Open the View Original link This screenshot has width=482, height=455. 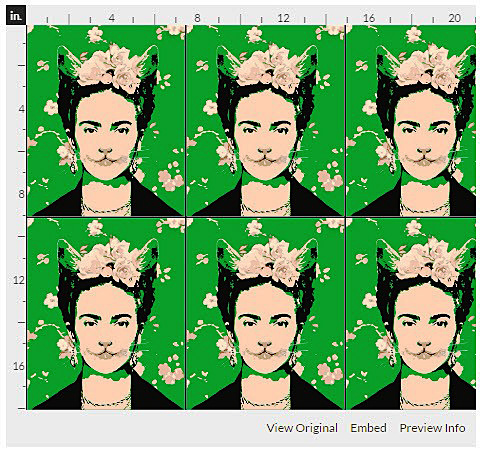coord(302,428)
